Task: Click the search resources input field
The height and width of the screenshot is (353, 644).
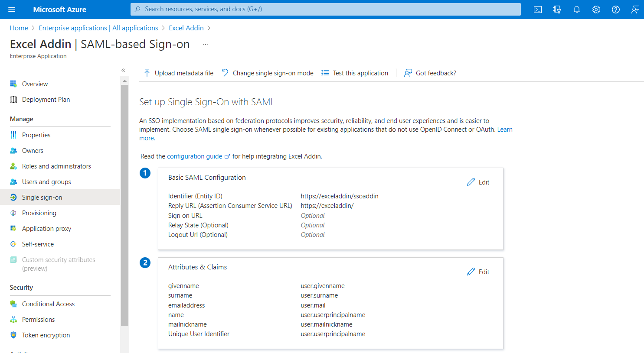Action: (325, 9)
